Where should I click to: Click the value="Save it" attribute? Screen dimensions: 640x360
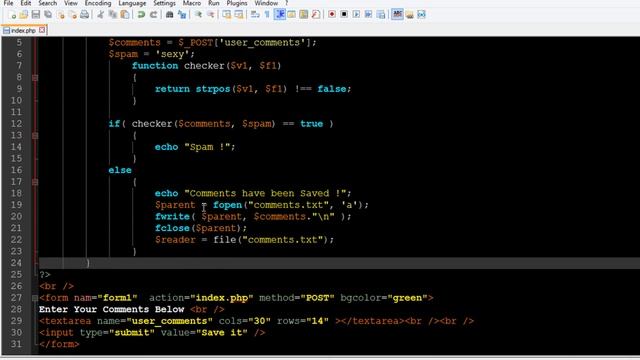tap(204, 333)
